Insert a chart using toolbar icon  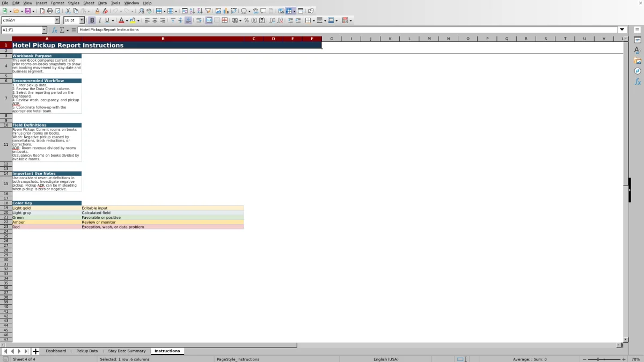pyautogui.click(x=226, y=11)
